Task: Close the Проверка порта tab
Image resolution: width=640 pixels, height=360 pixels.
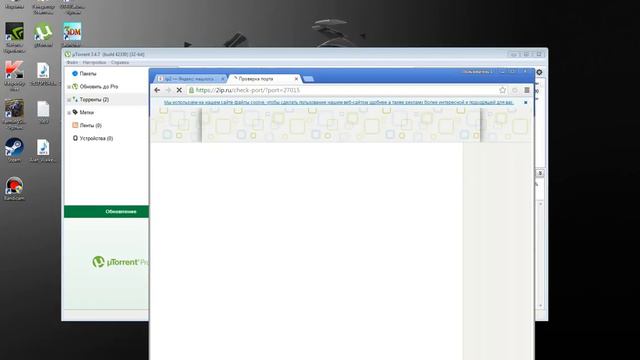Action: [x=296, y=78]
